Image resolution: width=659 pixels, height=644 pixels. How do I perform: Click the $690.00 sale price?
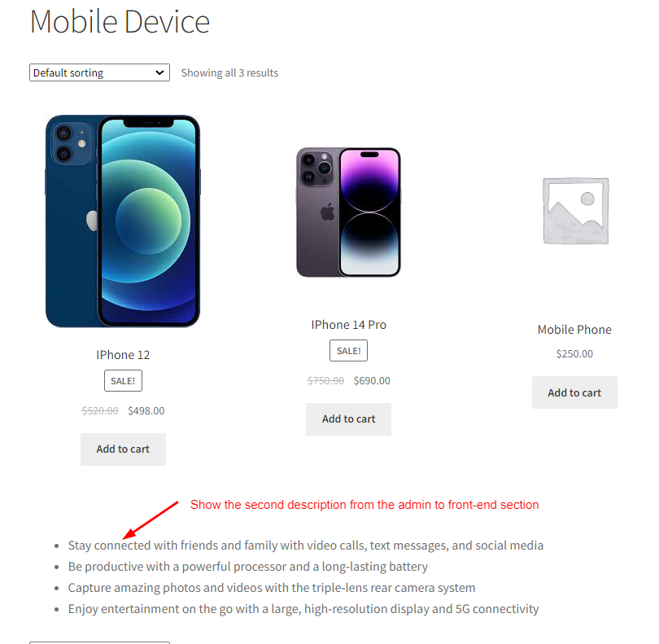pyautogui.click(x=372, y=381)
